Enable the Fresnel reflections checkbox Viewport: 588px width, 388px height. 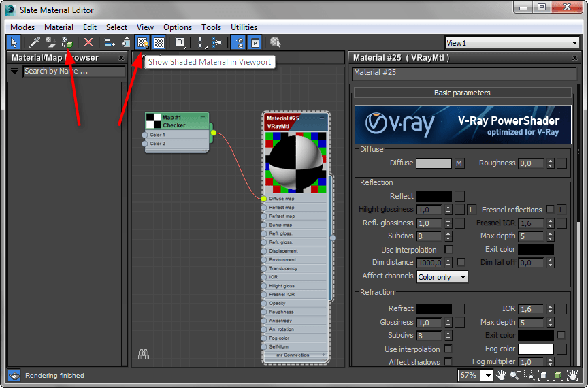tap(550, 210)
